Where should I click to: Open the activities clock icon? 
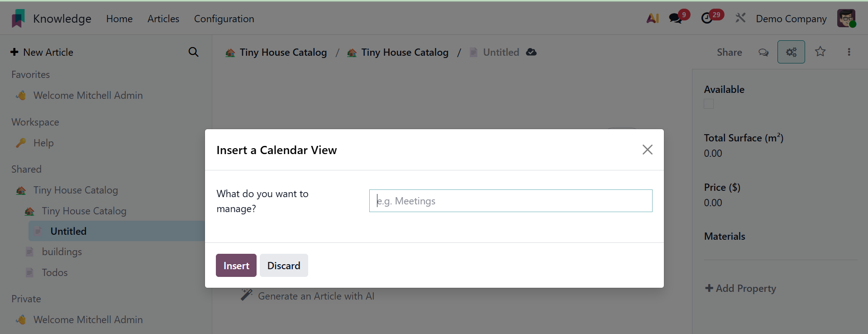pyautogui.click(x=707, y=19)
